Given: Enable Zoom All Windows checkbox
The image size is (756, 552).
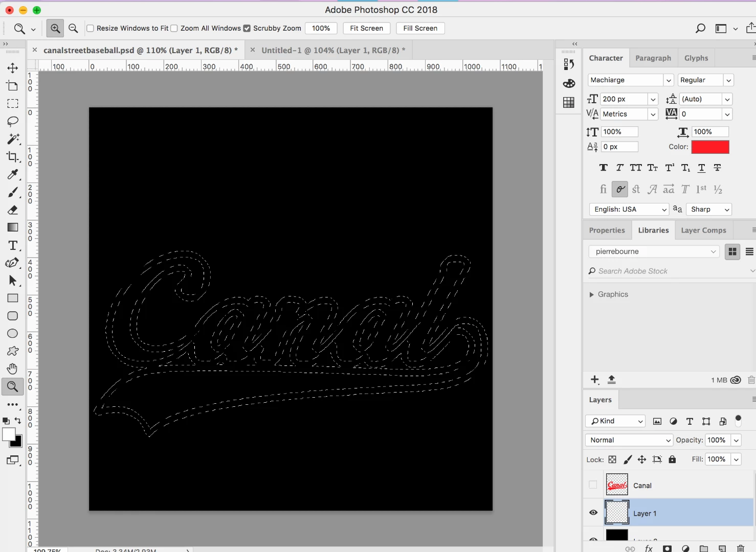Looking at the screenshot, I should pos(174,29).
